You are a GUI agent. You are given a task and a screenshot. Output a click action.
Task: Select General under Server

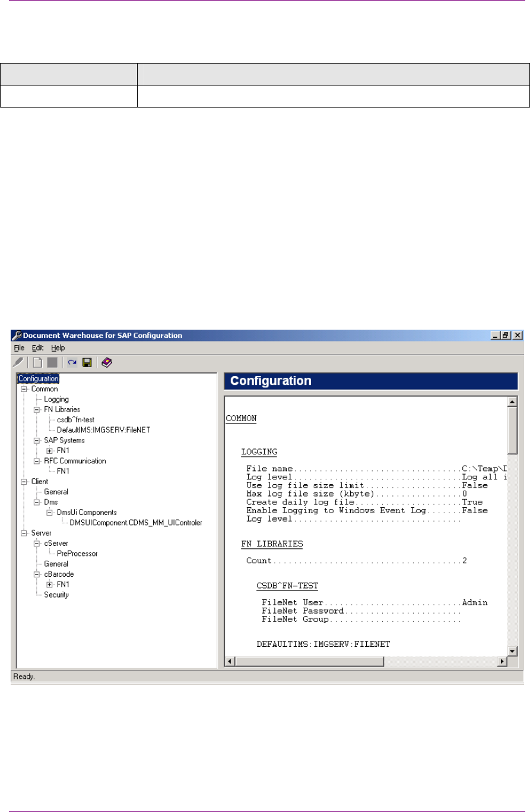pyautogui.click(x=56, y=564)
